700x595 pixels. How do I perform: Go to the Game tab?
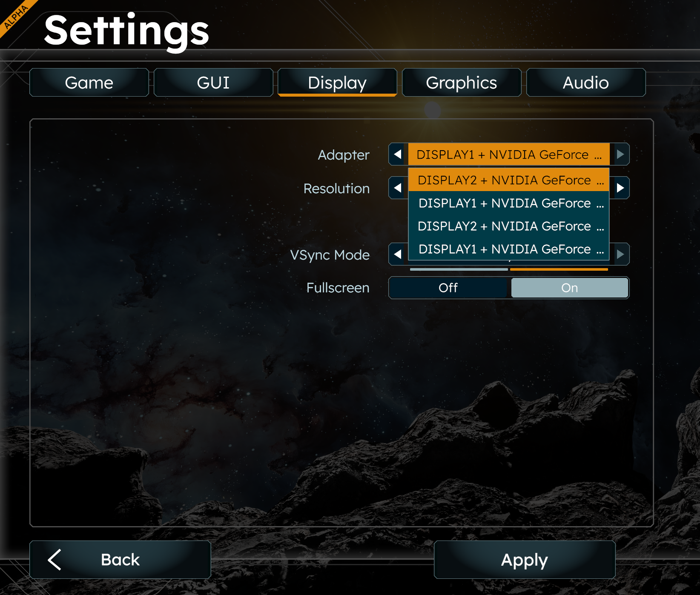(x=89, y=83)
